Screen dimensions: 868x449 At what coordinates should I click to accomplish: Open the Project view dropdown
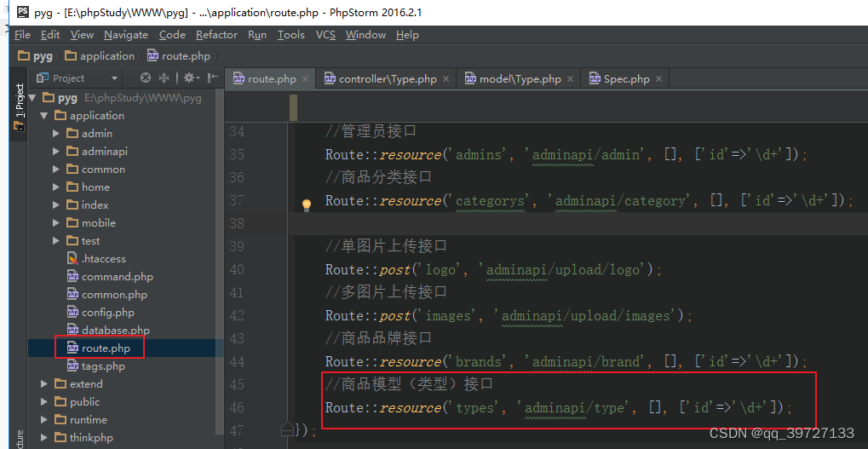click(115, 78)
